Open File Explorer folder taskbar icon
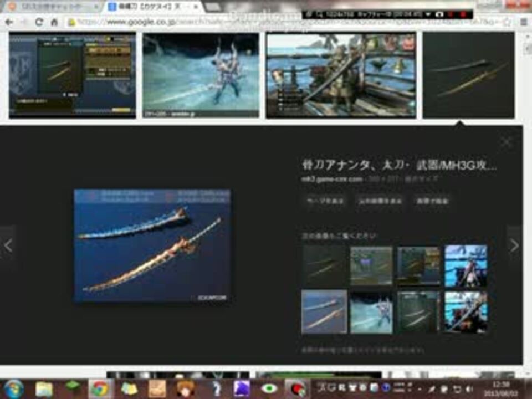The width and height of the screenshot is (532, 399). click(44, 389)
